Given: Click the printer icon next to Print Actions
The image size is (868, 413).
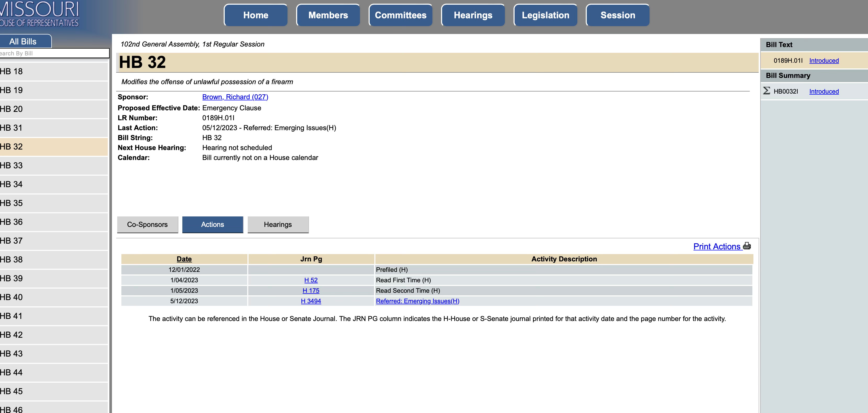Looking at the screenshot, I should [x=747, y=246].
